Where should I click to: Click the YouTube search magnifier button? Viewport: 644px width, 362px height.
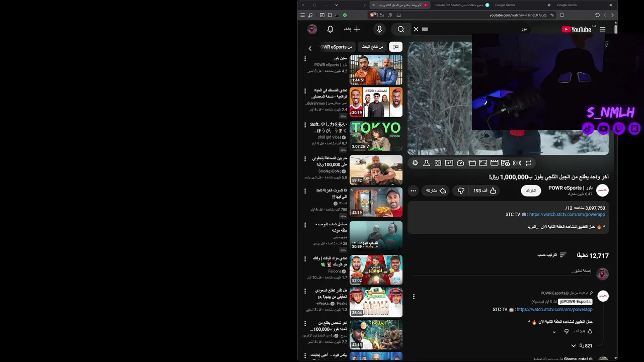[401, 29]
